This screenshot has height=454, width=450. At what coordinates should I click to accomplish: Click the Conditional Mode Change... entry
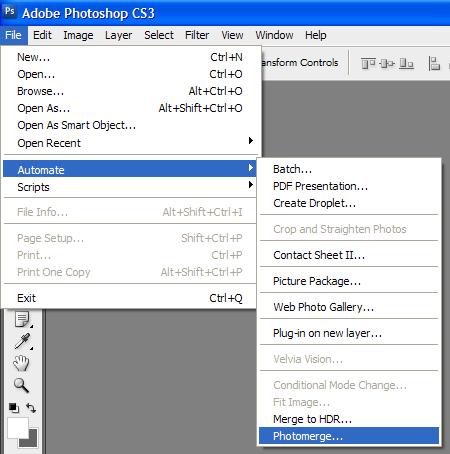click(349, 385)
